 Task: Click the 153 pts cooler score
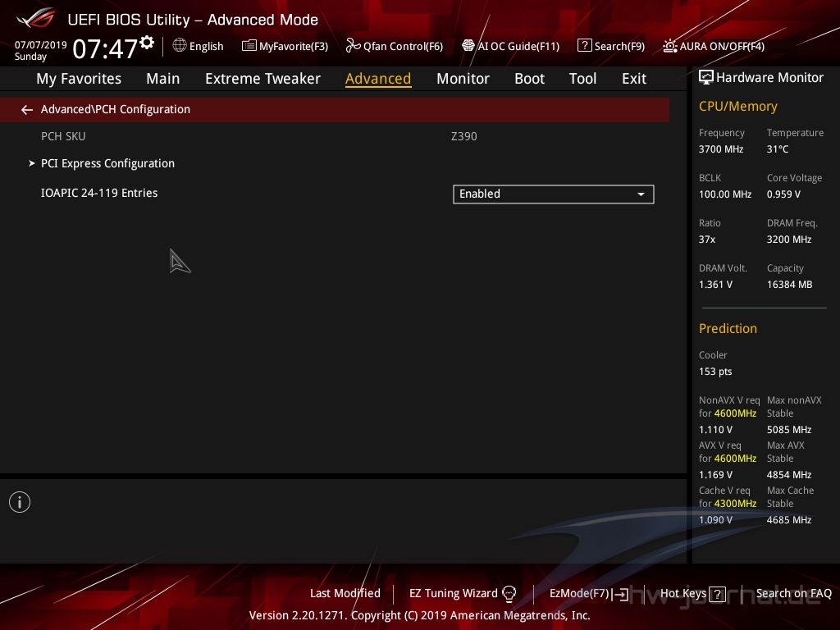715,372
